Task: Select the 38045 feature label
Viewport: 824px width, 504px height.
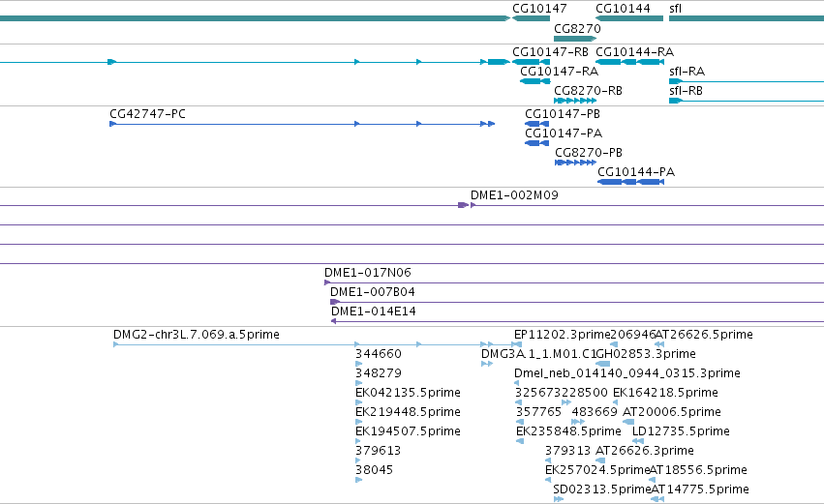Action: pyautogui.click(x=374, y=470)
